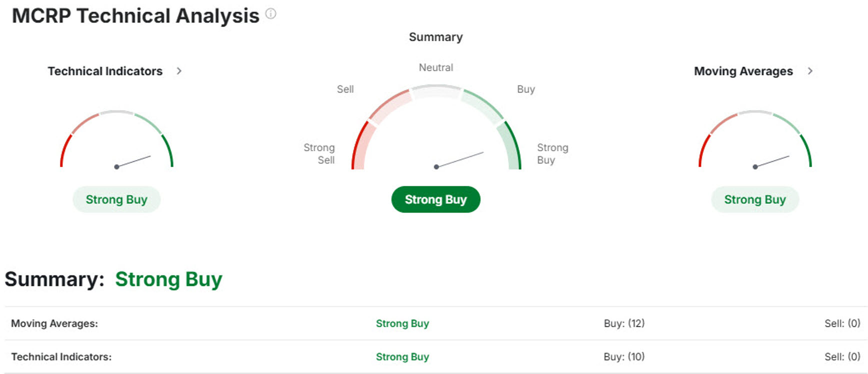The height and width of the screenshot is (374, 868).
Task: Click the Technical Indicators gauge dial
Action: pos(116,140)
